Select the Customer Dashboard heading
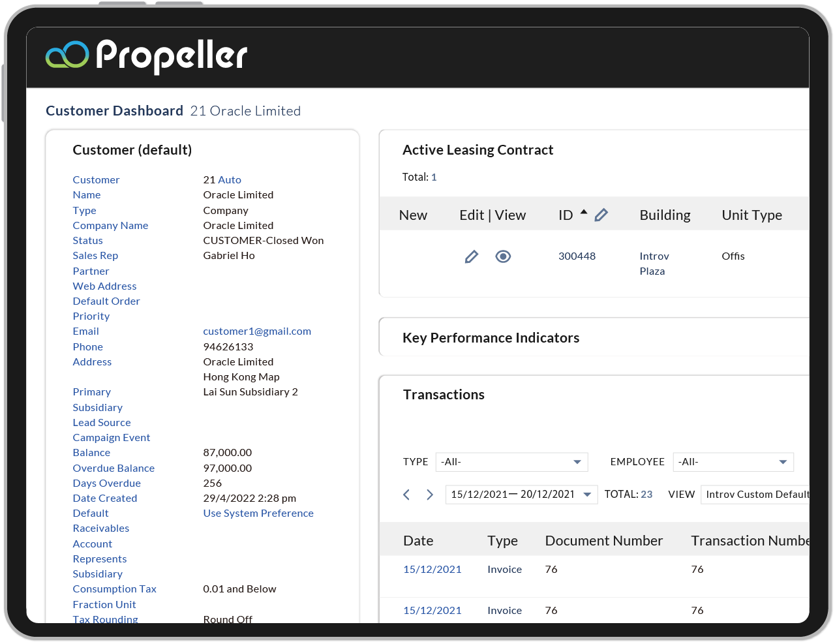 tap(114, 110)
